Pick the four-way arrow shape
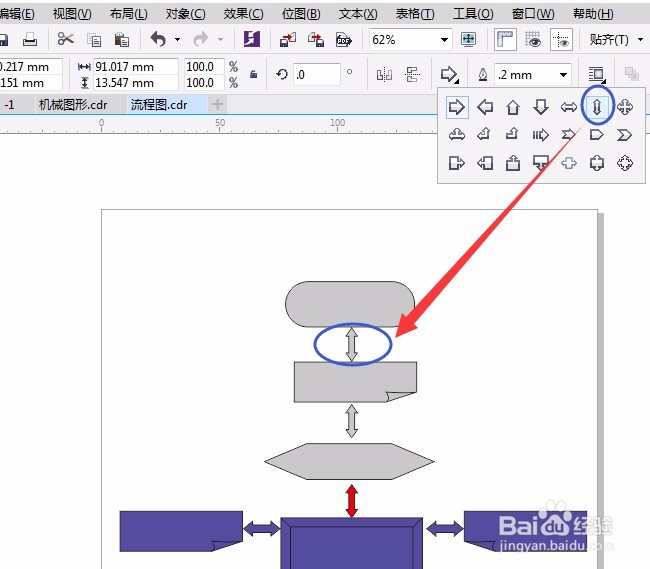This screenshot has width=650, height=569. pos(625,107)
